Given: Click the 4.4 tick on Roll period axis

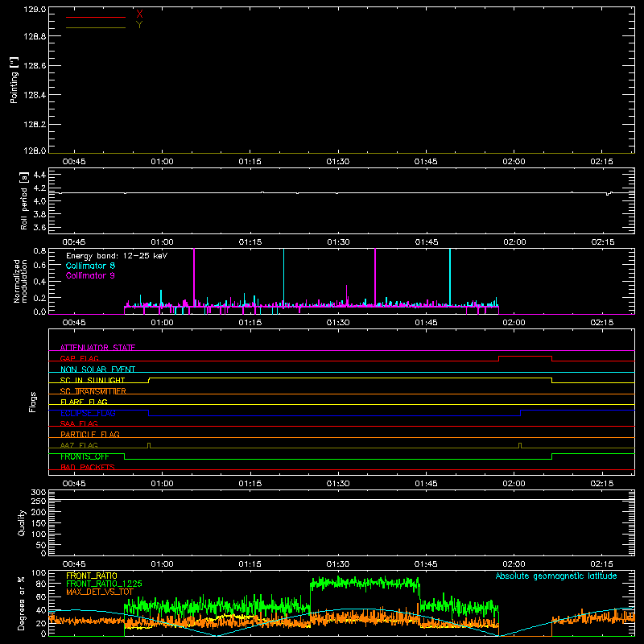Looking at the screenshot, I should 39,175.
